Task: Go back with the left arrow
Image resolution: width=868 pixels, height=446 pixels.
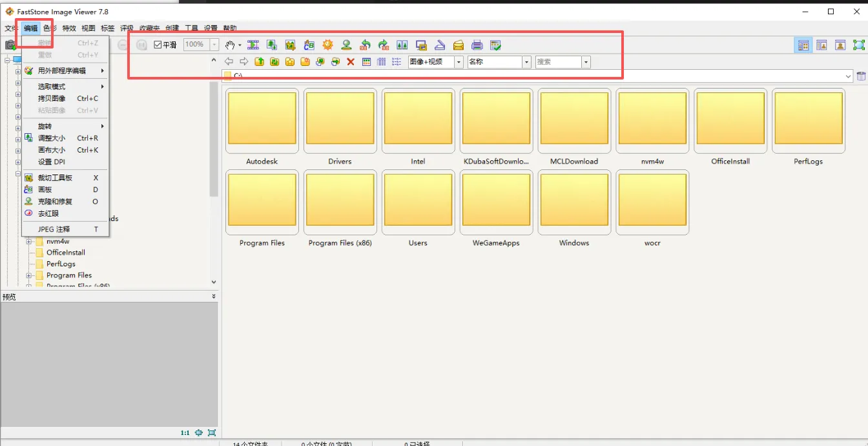Action: pyautogui.click(x=229, y=61)
